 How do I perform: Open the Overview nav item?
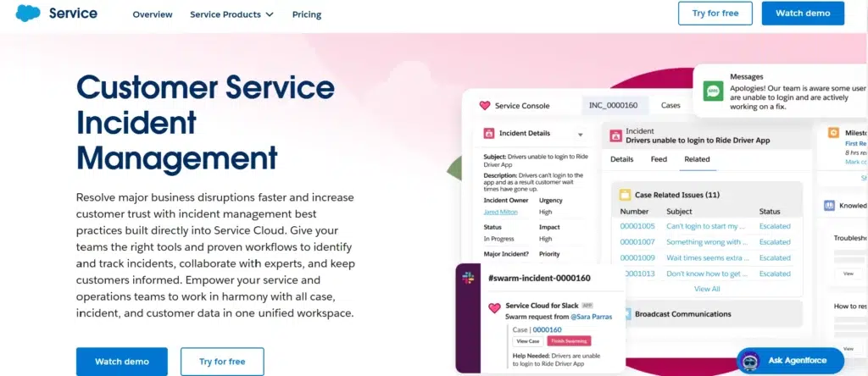[x=153, y=14]
